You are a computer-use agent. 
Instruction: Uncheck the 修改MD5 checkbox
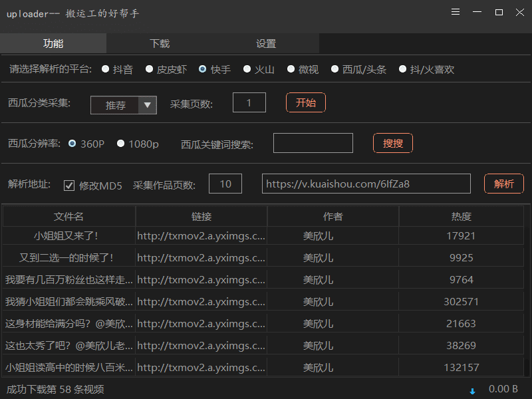pyautogui.click(x=70, y=185)
